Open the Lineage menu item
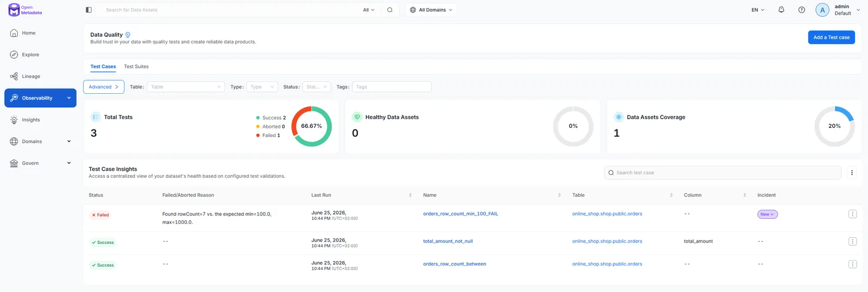868x292 pixels. point(40,76)
